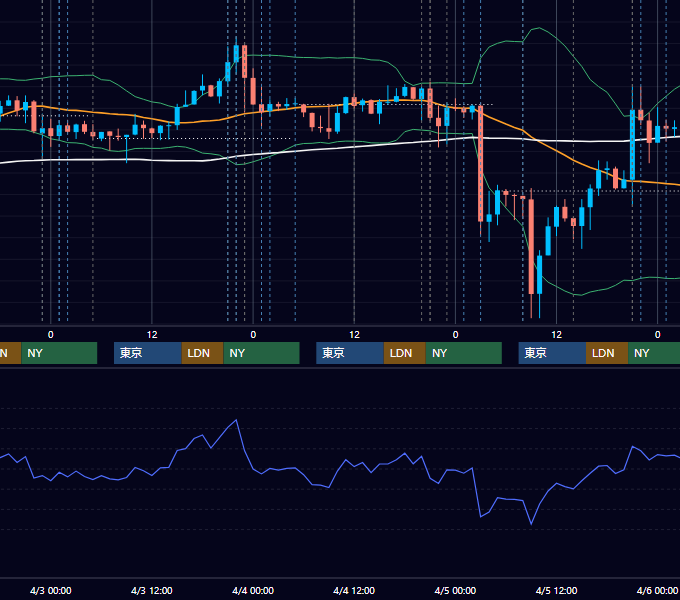Click the 4/5 00:00 date label

tap(455, 590)
